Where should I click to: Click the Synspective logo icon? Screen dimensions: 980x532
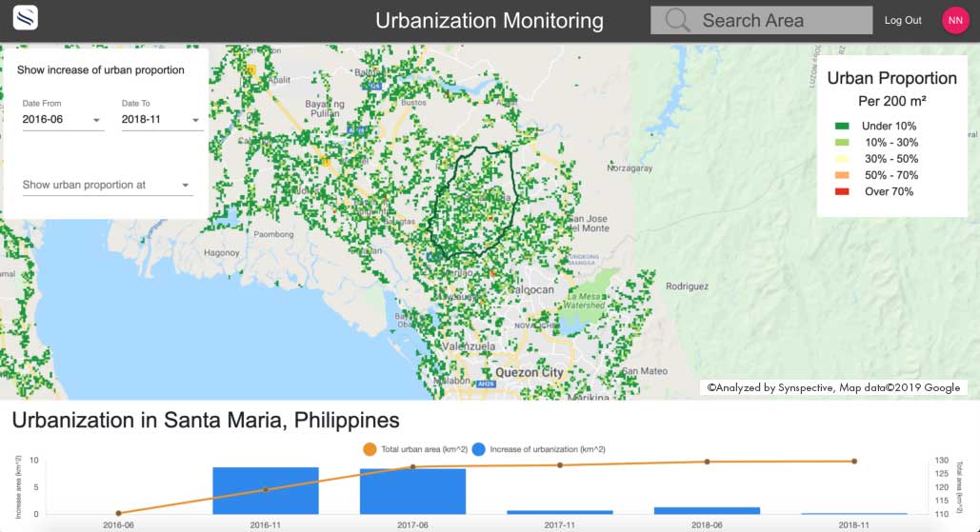25,17
